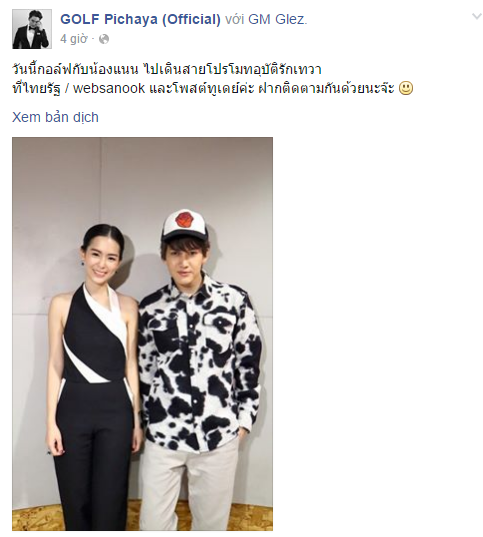The height and width of the screenshot is (537, 483).
Task: Click the "Xem bản dịch" translation link
Action: 55,117
